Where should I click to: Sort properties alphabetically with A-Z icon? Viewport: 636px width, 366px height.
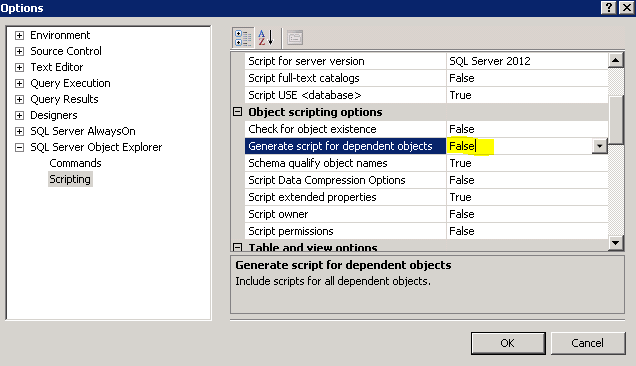point(266,38)
